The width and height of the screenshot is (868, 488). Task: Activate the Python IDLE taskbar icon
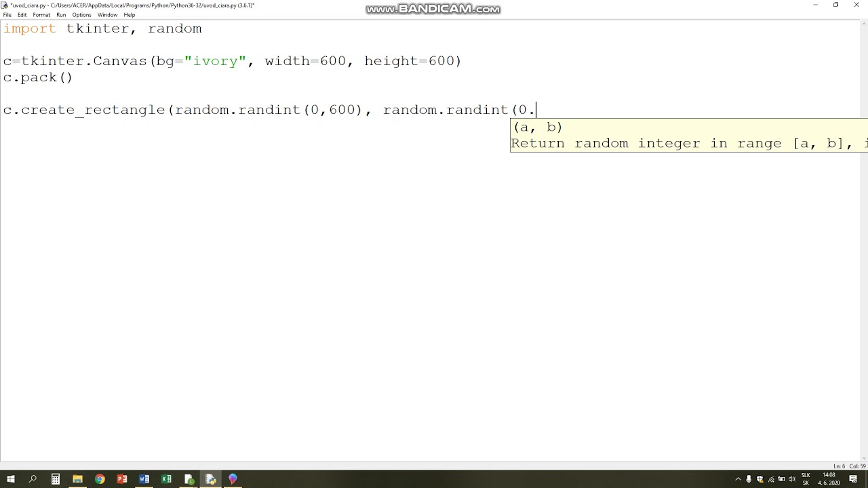[x=210, y=479]
